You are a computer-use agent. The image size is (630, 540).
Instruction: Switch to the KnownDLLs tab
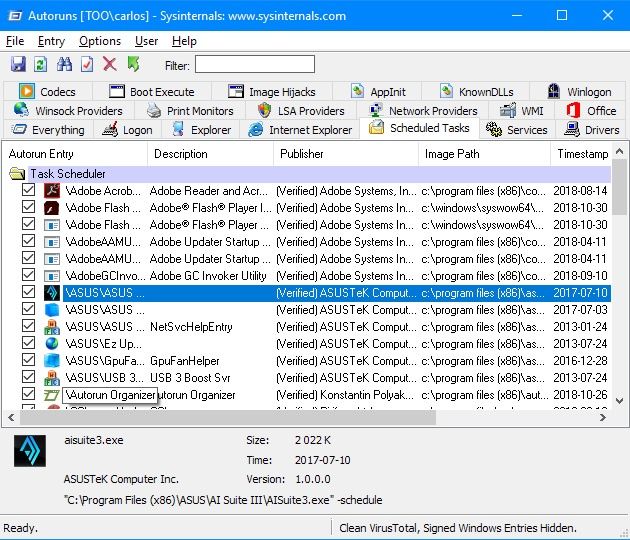click(476, 92)
